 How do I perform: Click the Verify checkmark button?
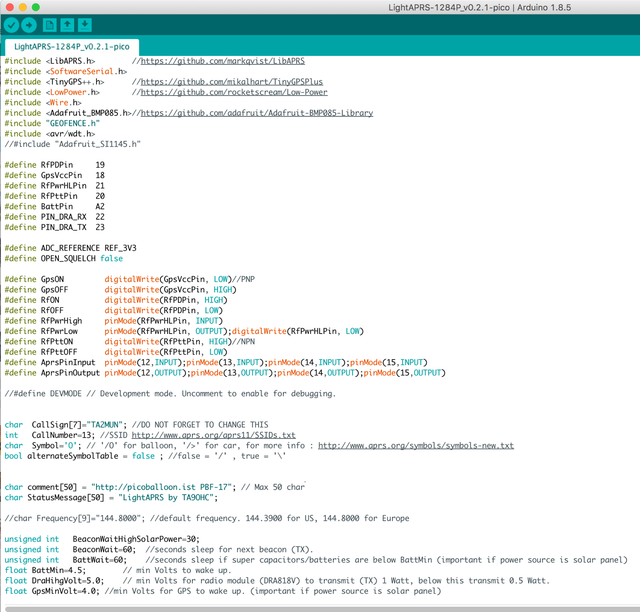[x=13, y=24]
